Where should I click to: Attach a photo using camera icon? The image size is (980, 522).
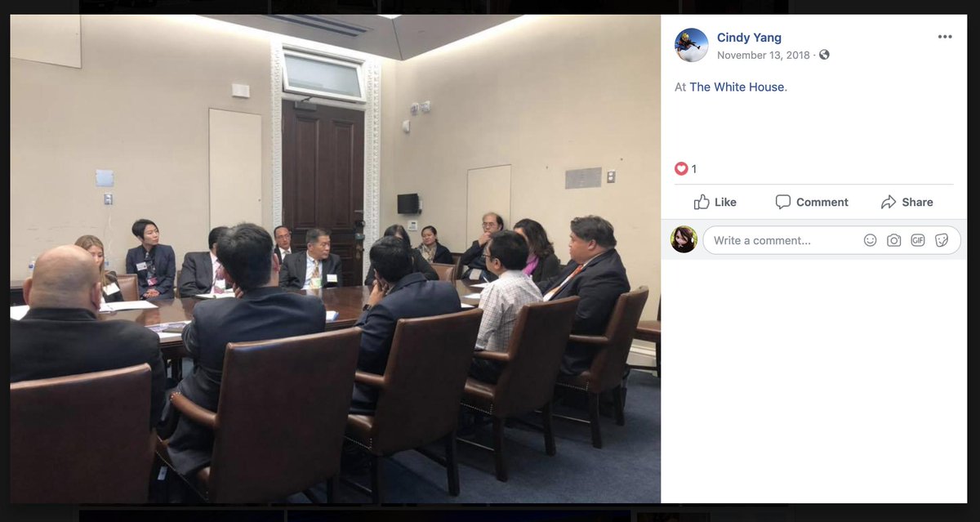894,240
